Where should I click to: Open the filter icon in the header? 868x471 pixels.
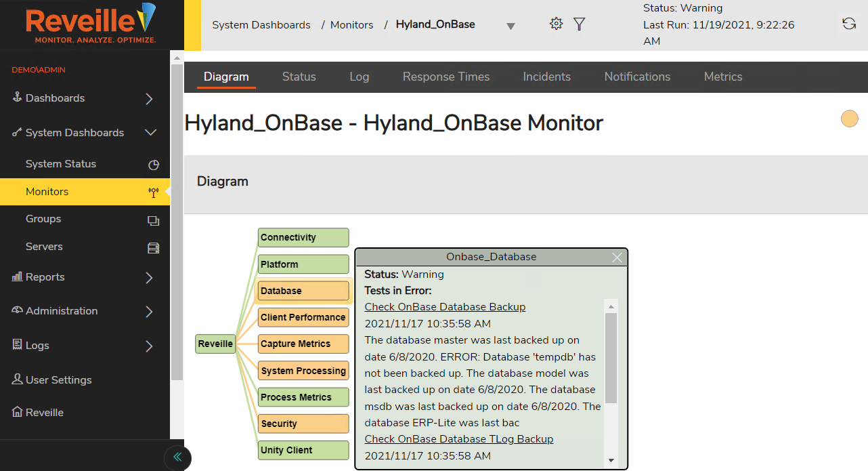coord(579,24)
